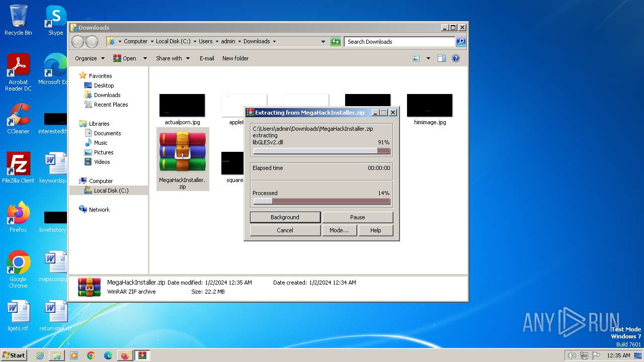
Task: Open Chrome from the taskbar
Action: tap(91, 355)
